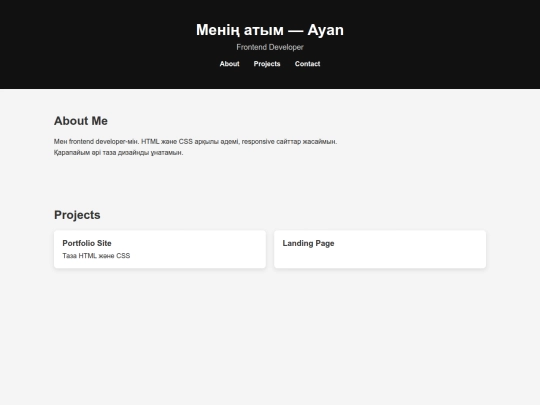Click the word "responsive" in the About paragraph
Viewport: 540px width, 405px height.
[258, 142]
